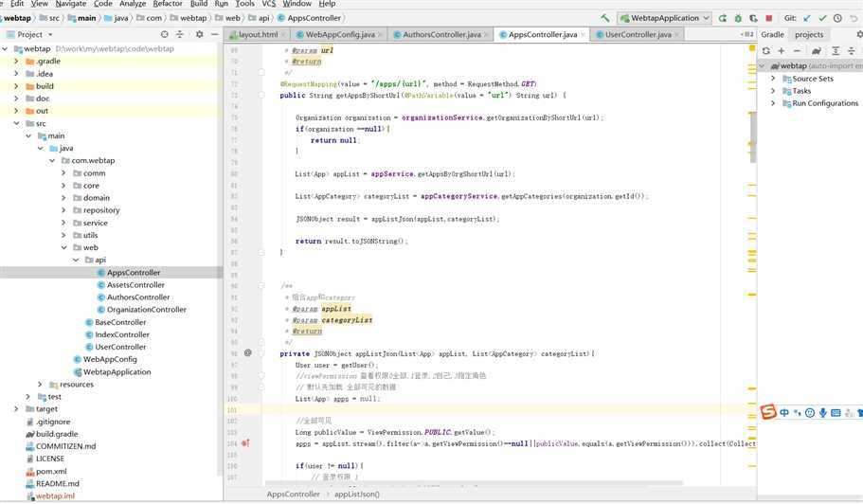Show Git history clock icon
863x504 pixels.
(x=837, y=18)
